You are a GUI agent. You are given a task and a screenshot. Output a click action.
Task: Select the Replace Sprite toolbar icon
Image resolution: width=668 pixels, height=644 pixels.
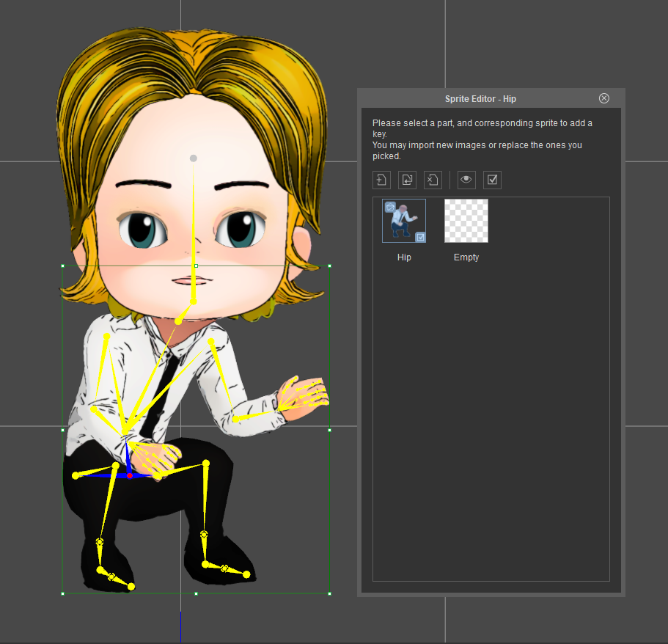click(407, 180)
